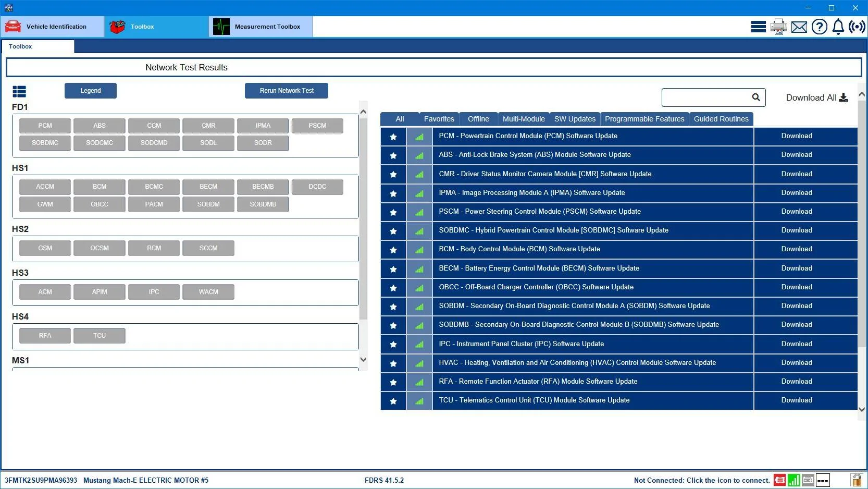This screenshot has width=868, height=489.
Task: Open the hamburger menu icon in header
Action: (758, 27)
